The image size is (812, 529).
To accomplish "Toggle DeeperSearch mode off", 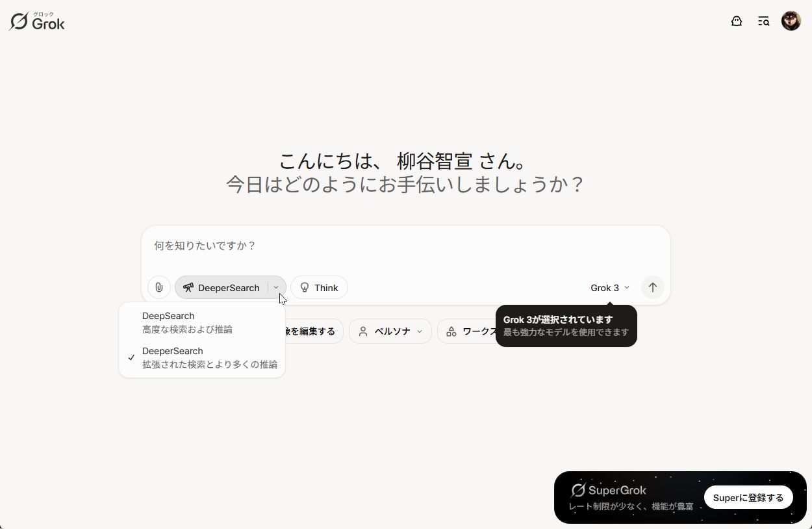I will click(224, 287).
